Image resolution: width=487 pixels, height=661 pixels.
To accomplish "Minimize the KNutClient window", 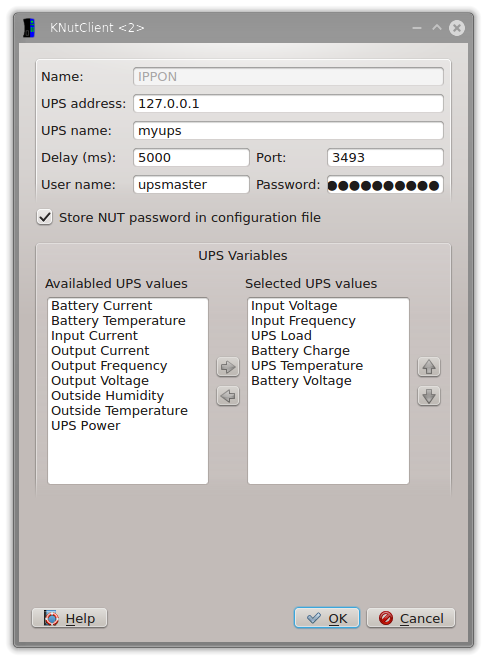I will [x=417, y=28].
